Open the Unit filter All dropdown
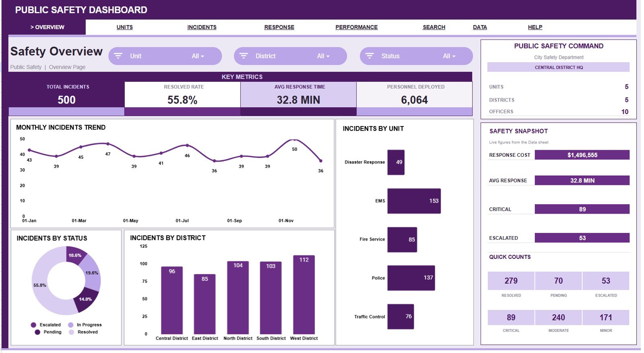 click(x=198, y=56)
